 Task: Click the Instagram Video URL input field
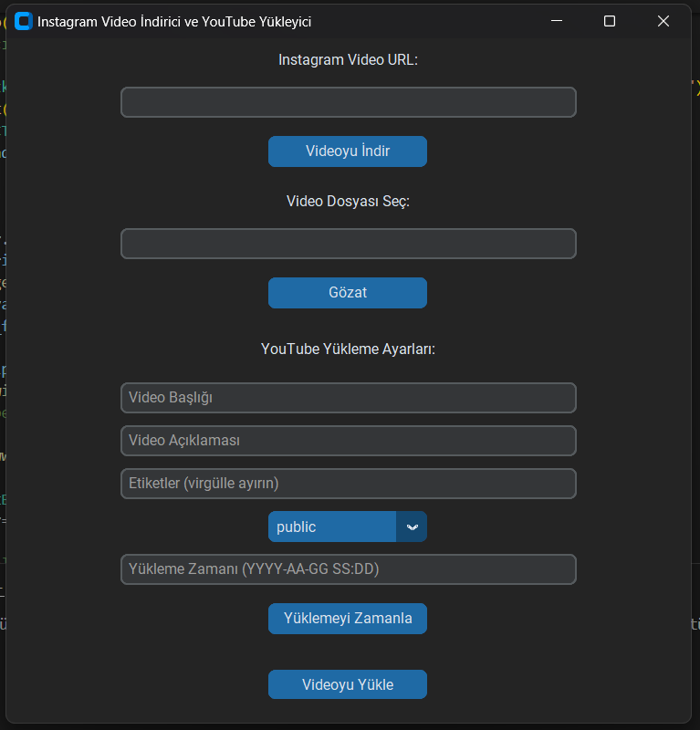pos(349,102)
